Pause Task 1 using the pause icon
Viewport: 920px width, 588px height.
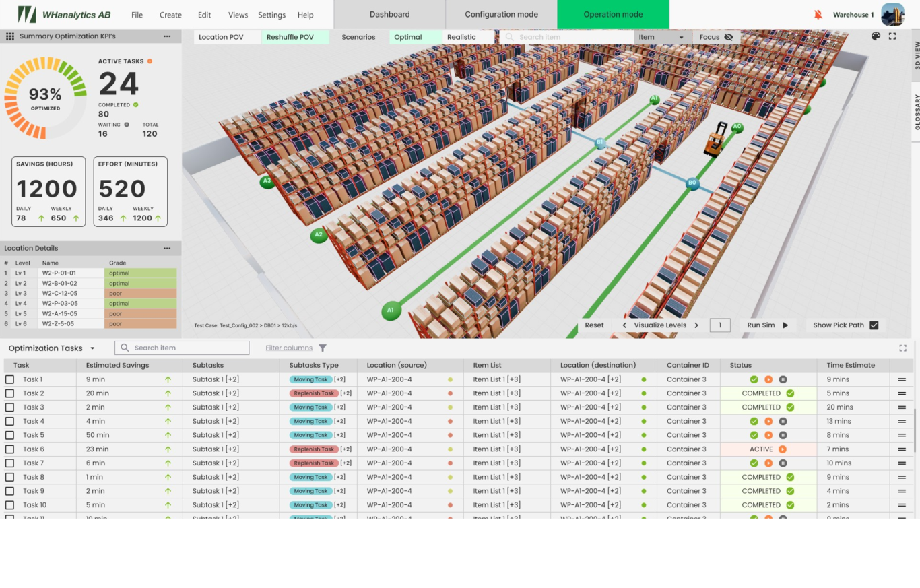tap(783, 380)
